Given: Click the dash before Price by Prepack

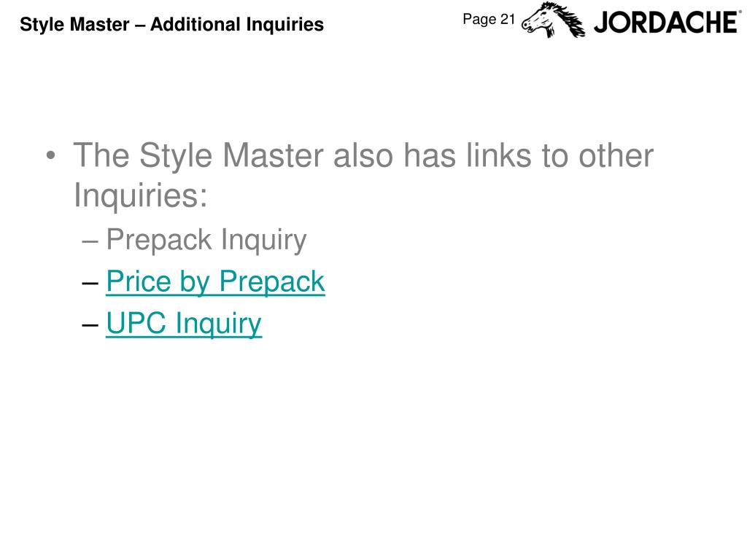Looking at the screenshot, I should coord(90,284).
